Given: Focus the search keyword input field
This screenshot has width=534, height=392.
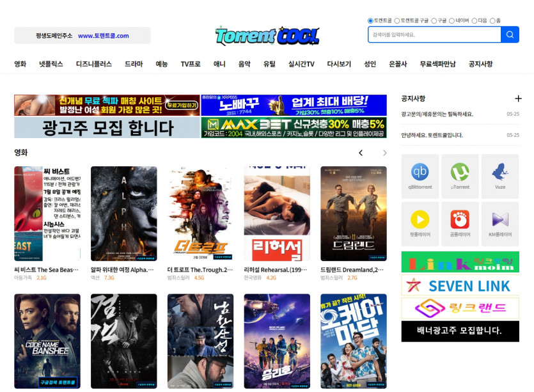Looking at the screenshot, I should (x=434, y=35).
